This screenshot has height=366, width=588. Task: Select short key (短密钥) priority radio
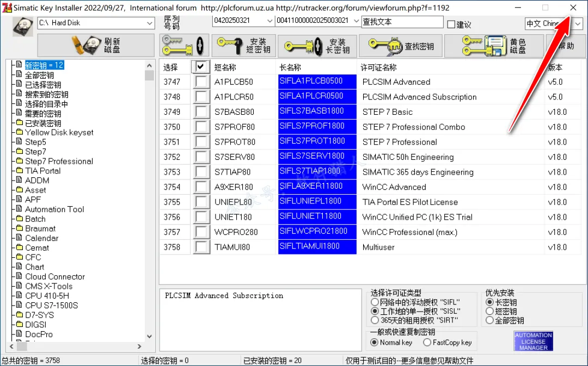pos(489,311)
